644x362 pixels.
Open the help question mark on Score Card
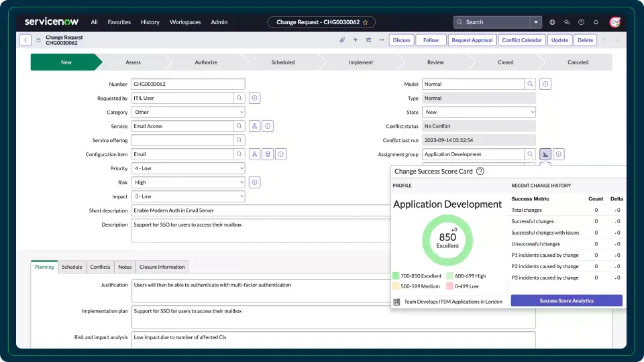click(x=480, y=172)
